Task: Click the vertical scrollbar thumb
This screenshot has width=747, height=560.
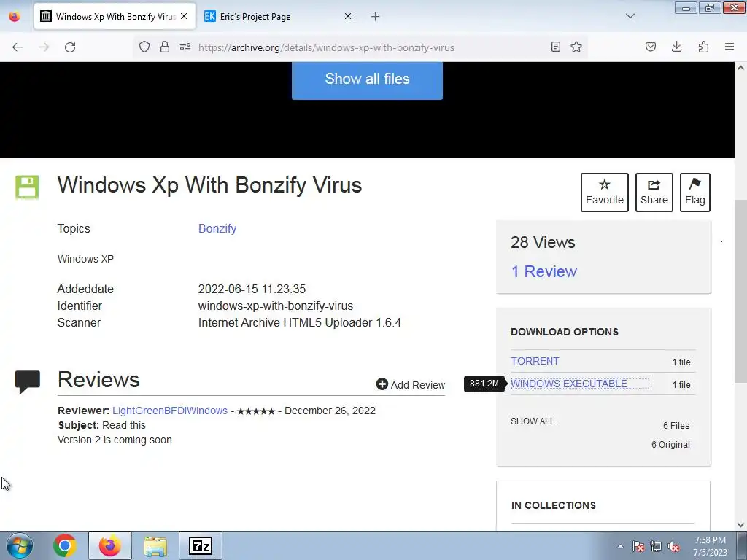Action: (x=741, y=290)
